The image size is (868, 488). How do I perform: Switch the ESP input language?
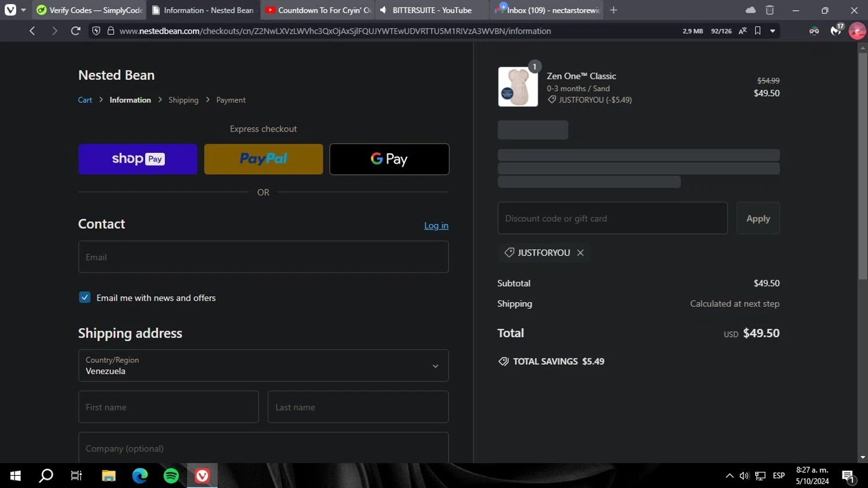click(779, 476)
